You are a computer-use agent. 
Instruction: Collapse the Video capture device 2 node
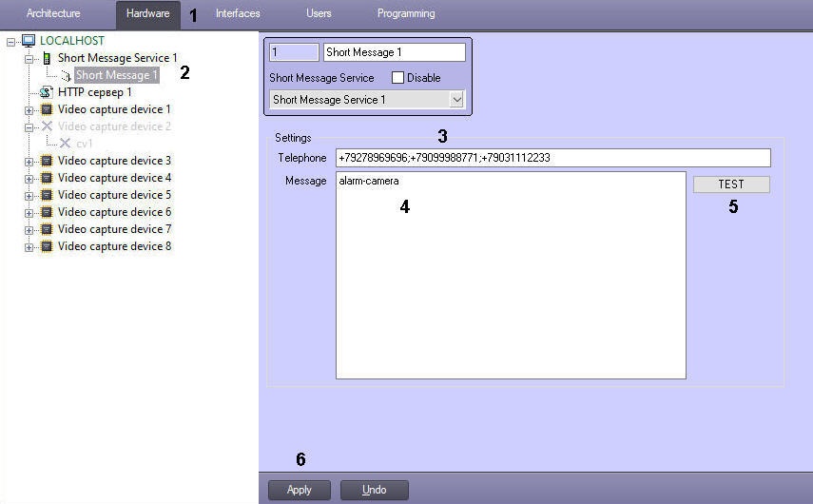click(29, 127)
